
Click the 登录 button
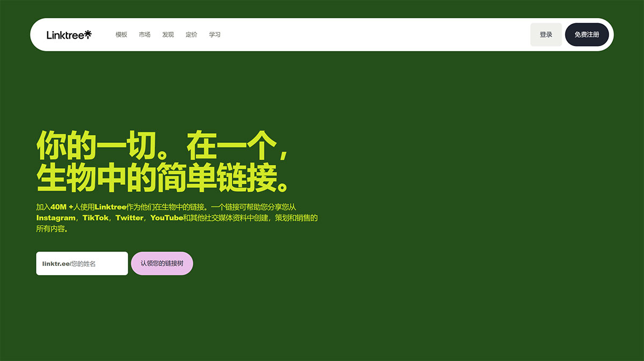pos(546,34)
